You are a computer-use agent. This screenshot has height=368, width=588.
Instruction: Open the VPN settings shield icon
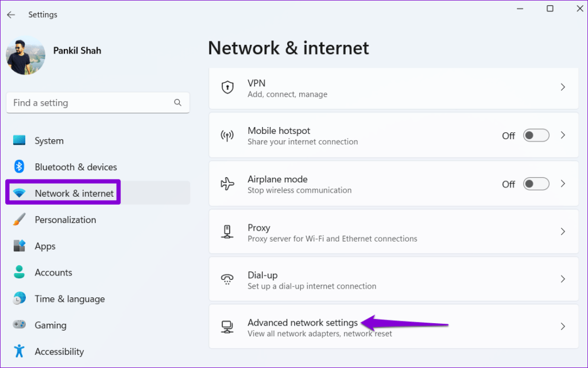[228, 87]
